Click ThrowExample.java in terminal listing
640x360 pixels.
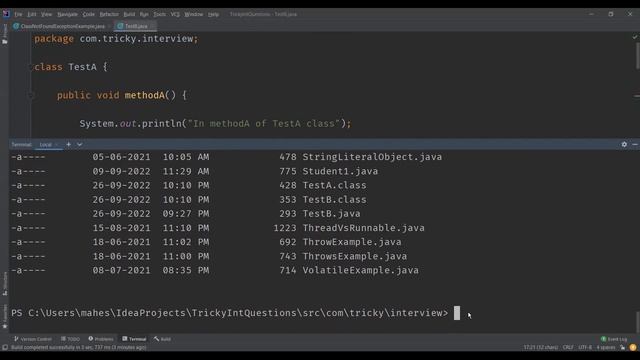pyautogui.click(x=352, y=242)
